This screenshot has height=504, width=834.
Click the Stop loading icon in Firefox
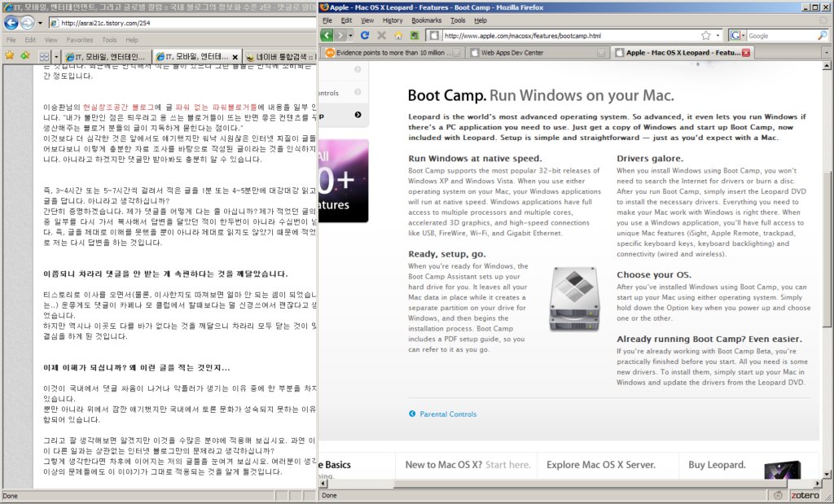pos(381,35)
